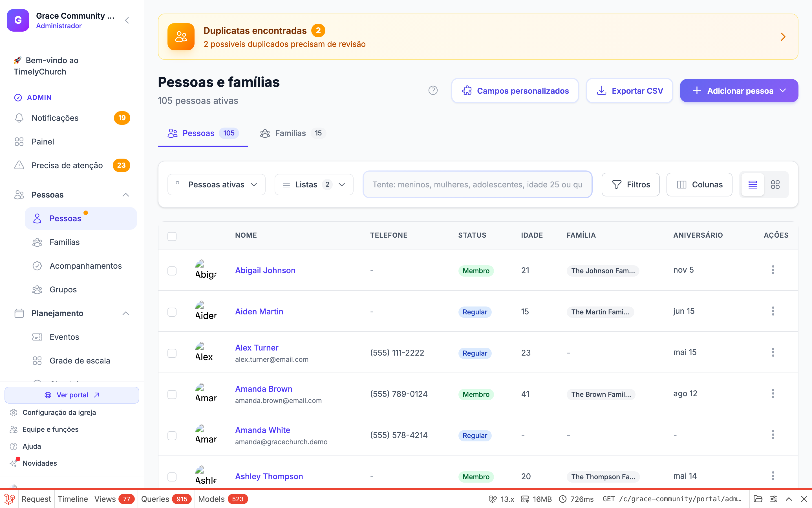
Task: Check the box for Alex Turner
Action: [172, 353]
